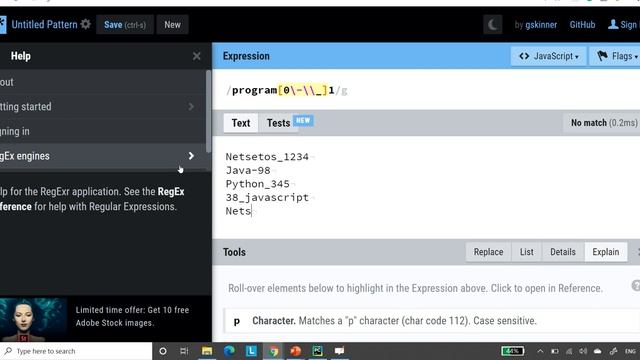This screenshot has height=360, width=640.
Task: Click the battery percentage indicator
Action: pyautogui.click(x=512, y=351)
